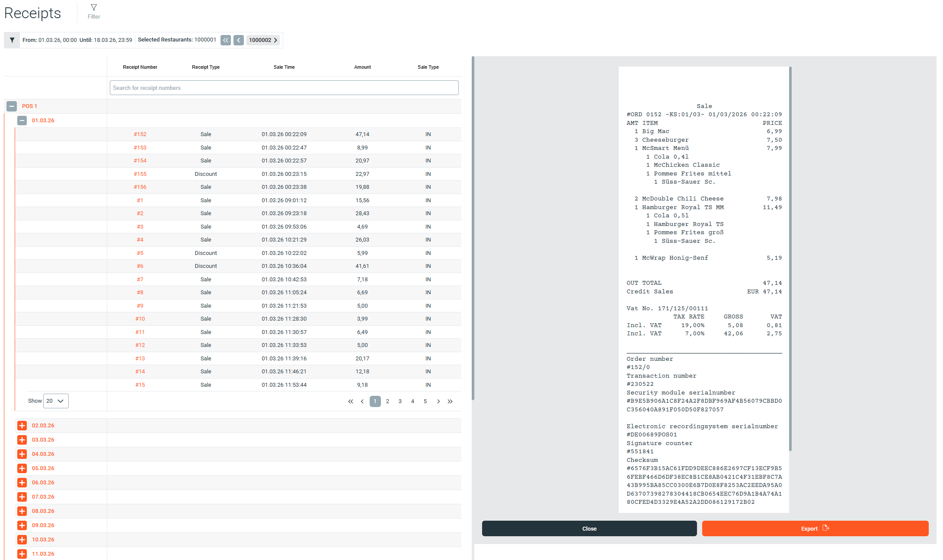Expand the 05.03.26 date group
This screenshot has width=943, height=560.
(x=22, y=468)
